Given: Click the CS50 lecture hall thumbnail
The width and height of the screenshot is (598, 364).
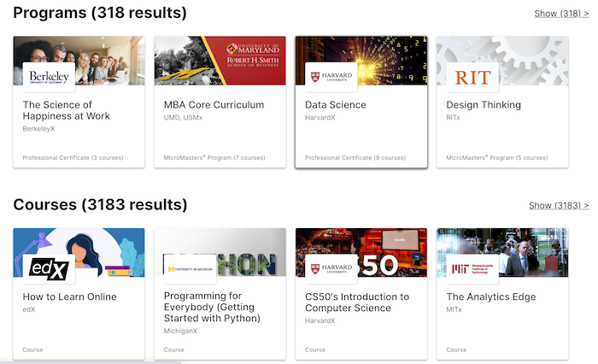Looking at the screenshot, I should pyautogui.click(x=361, y=253).
